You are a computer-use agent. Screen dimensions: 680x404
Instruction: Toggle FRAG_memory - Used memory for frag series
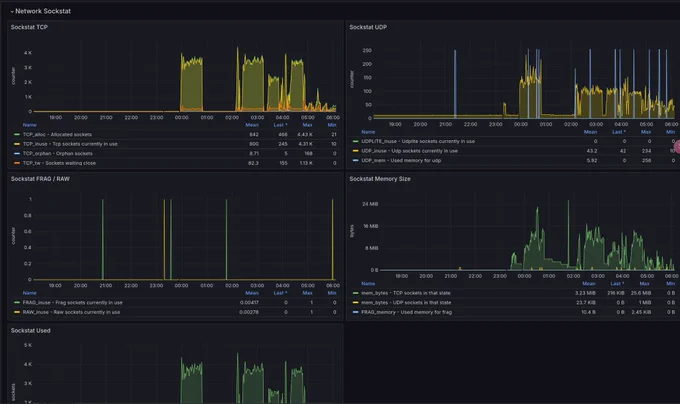click(x=407, y=312)
